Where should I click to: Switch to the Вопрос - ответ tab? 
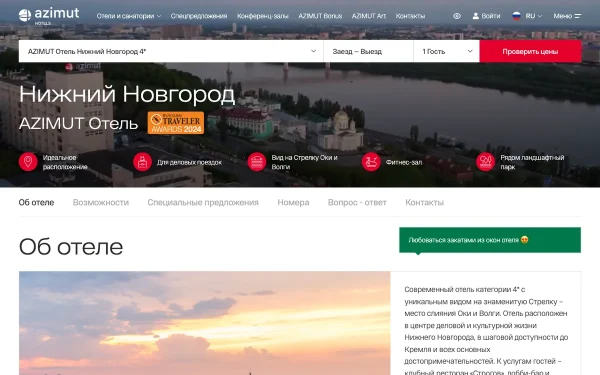click(357, 202)
